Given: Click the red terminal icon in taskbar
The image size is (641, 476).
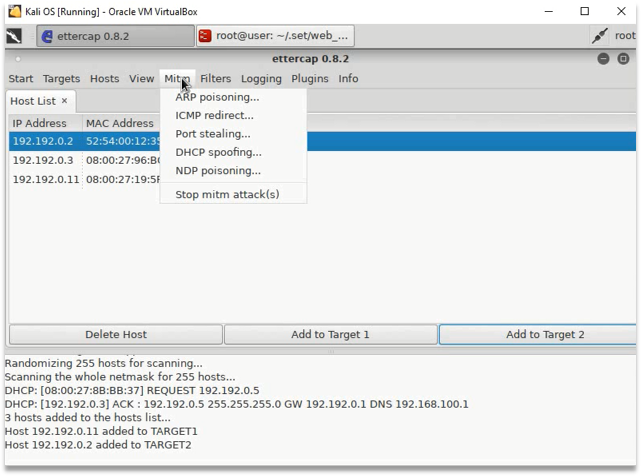Looking at the screenshot, I should pyautogui.click(x=205, y=36).
